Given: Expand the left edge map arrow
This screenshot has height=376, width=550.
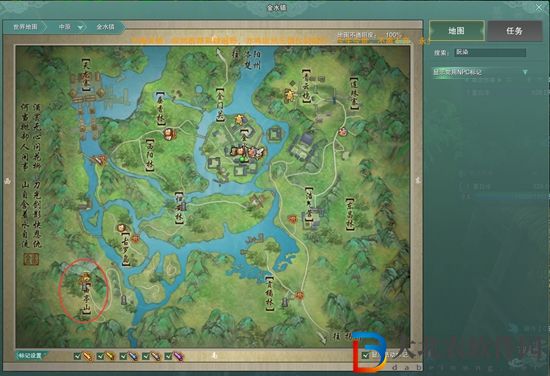Looking at the screenshot, I should click(x=7, y=181).
